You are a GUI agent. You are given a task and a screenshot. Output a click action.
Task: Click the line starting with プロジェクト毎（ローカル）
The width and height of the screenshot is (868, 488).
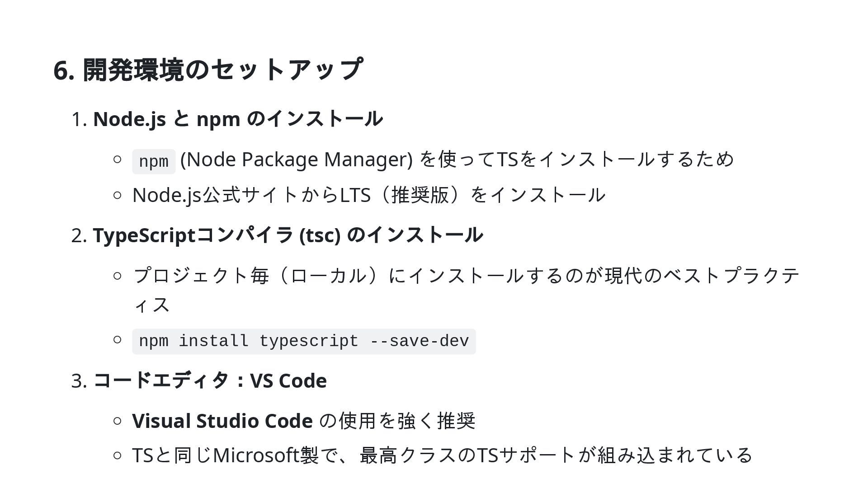coord(466,276)
